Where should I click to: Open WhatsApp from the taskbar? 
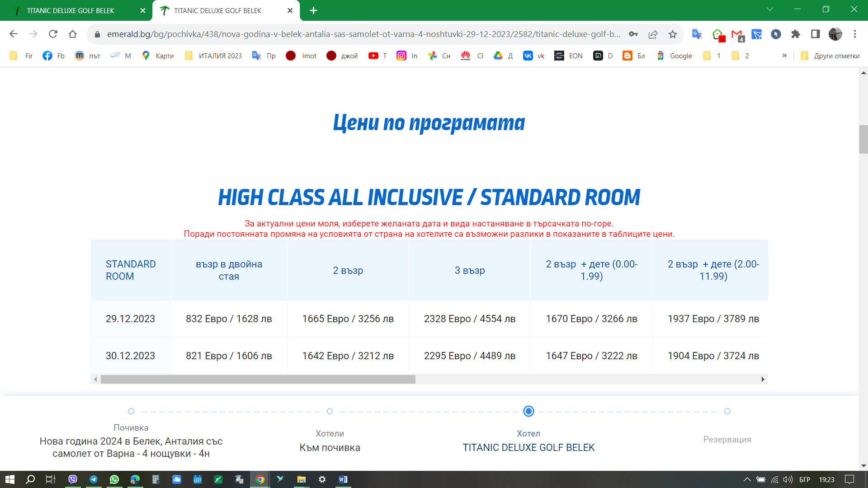pos(114,479)
